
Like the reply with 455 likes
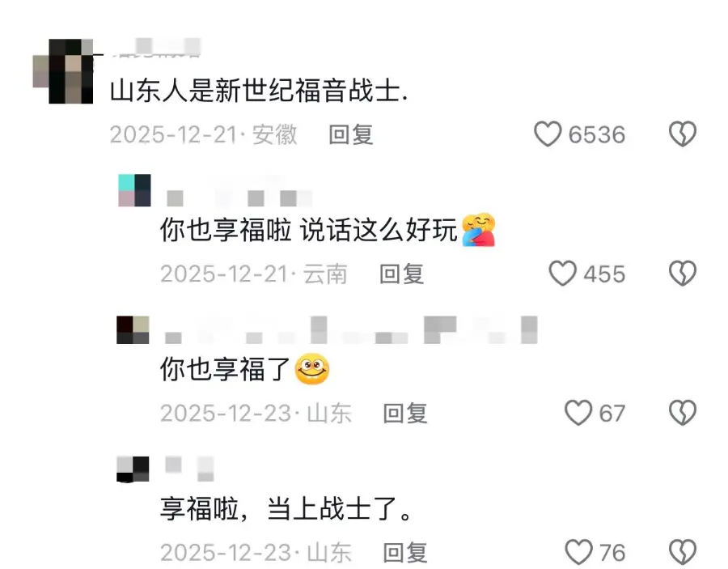[563, 273]
